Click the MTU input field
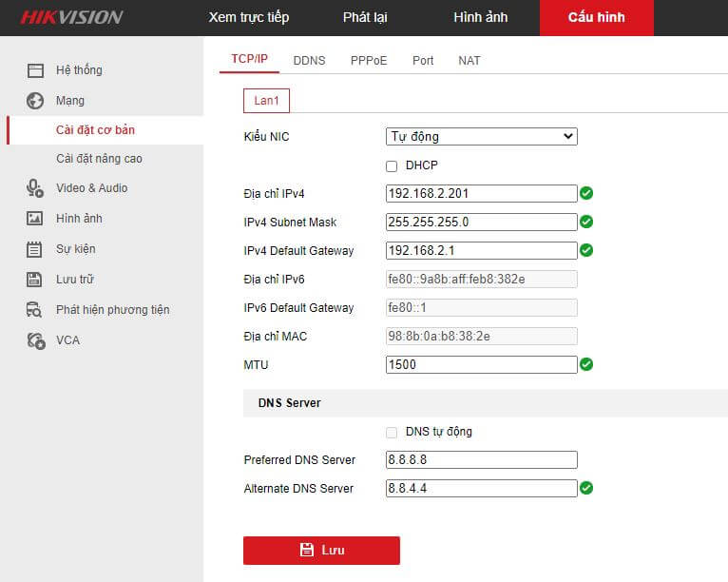728x582 pixels. [x=482, y=364]
